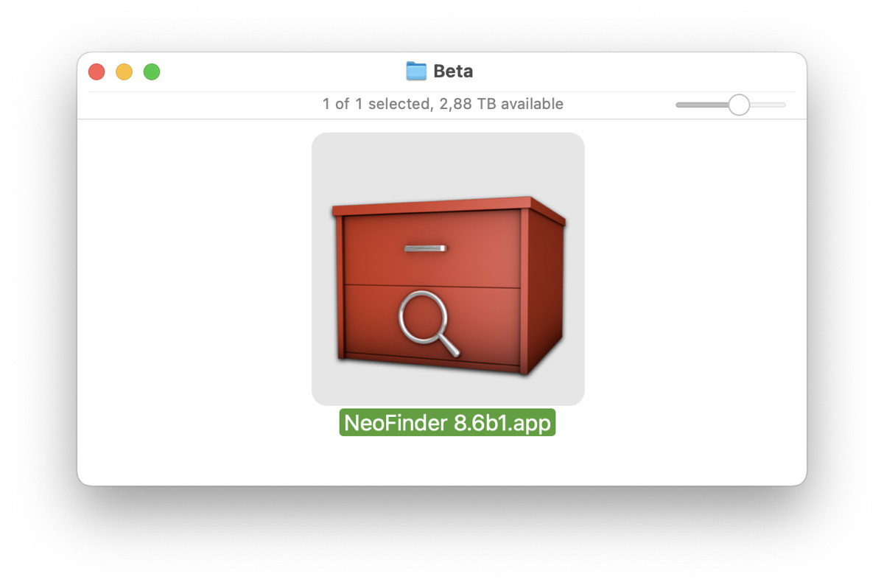Minimize the Beta window with yellow button
Viewport: 884px width, 588px height.
pos(124,71)
